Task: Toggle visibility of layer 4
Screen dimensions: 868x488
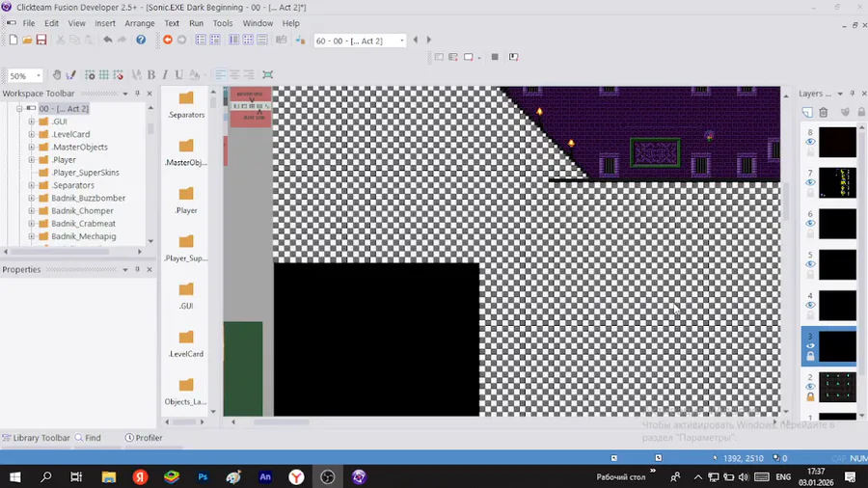Action: pos(810,306)
